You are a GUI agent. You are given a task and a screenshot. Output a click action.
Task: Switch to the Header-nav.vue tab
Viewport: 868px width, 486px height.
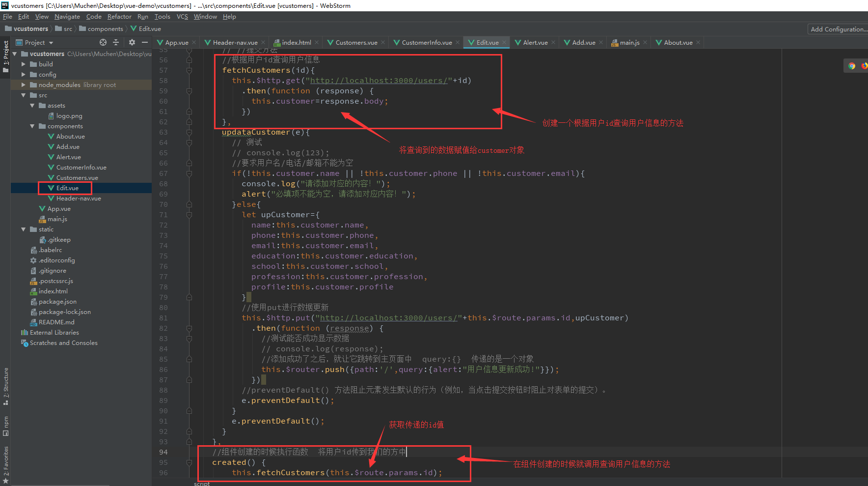(235, 43)
